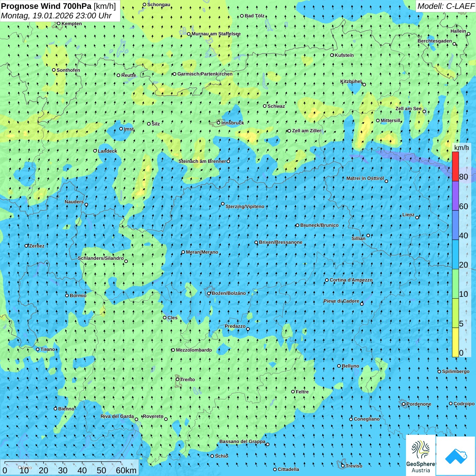Click the Mezzolombardo label
Image resolution: width=476 pixels, height=476 pixels.
click(x=194, y=350)
